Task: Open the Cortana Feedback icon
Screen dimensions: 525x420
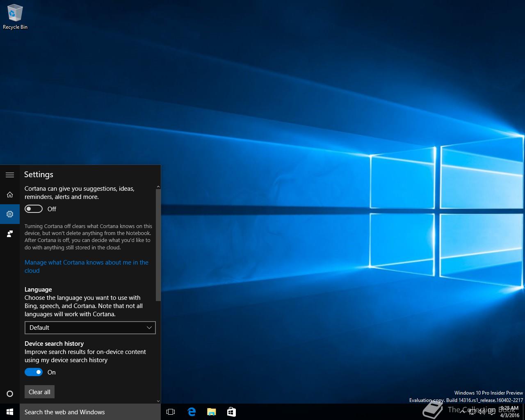Action: (x=10, y=234)
